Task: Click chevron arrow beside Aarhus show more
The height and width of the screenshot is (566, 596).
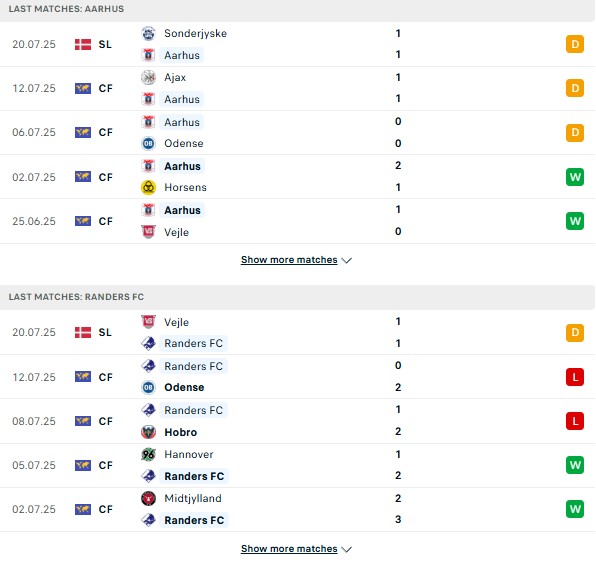Action: 346,261
